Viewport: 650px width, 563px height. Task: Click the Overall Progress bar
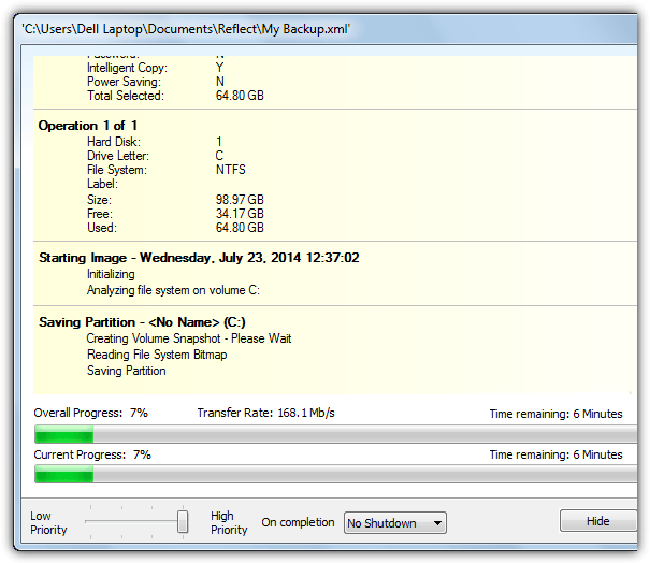336,434
